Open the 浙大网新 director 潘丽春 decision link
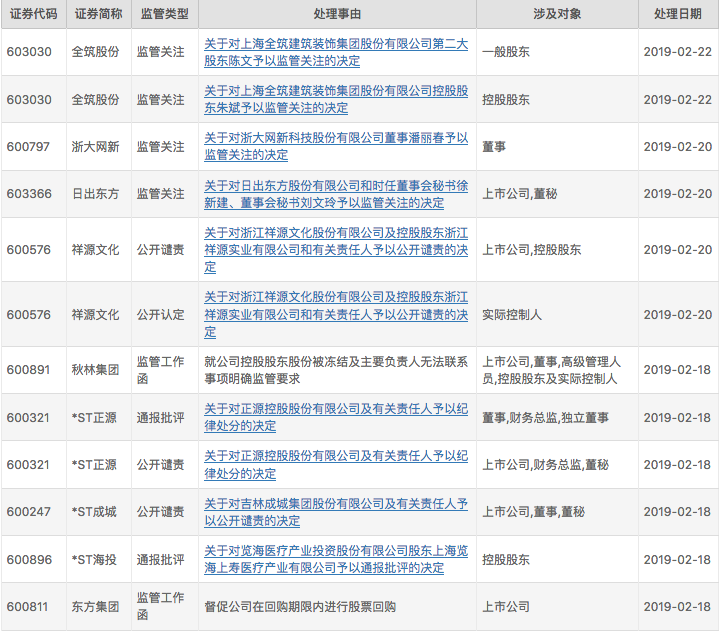Viewport: 721px width, 631px height. point(336,146)
